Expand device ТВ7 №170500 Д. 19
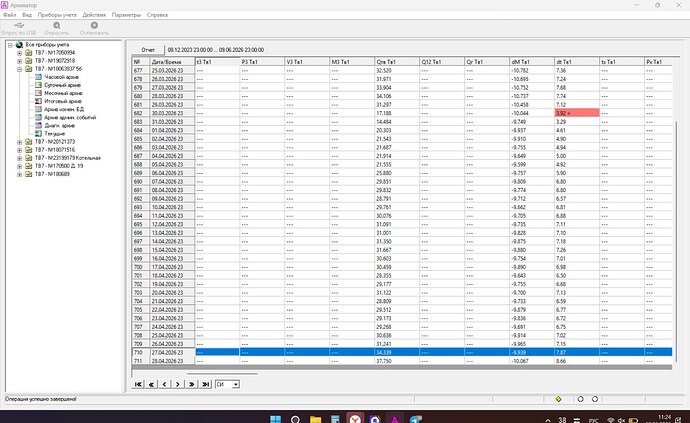 pyautogui.click(x=19, y=166)
